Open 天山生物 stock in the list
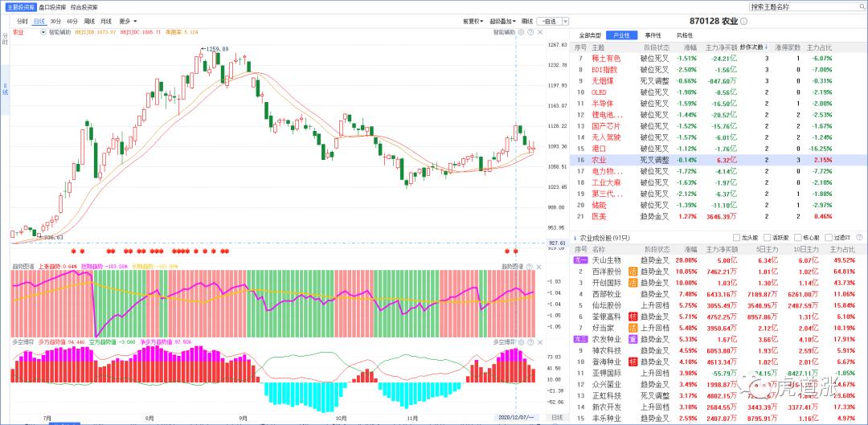Screen dimensions: 868x425 pos(607,260)
